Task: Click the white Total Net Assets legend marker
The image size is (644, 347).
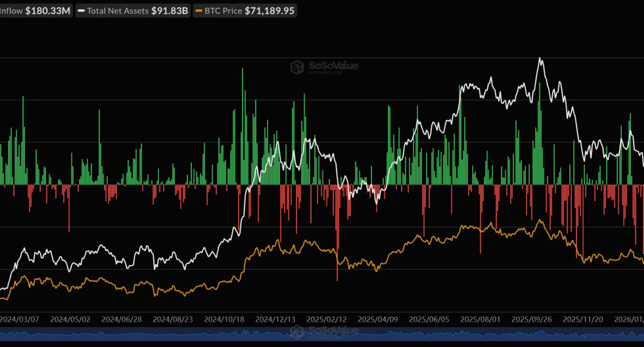Action: pos(81,11)
